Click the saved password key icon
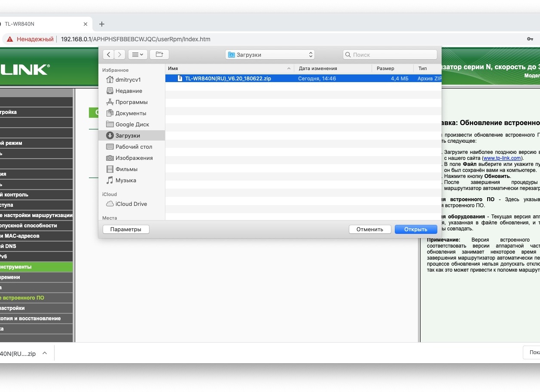This screenshot has height=392, width=540. coord(530,39)
